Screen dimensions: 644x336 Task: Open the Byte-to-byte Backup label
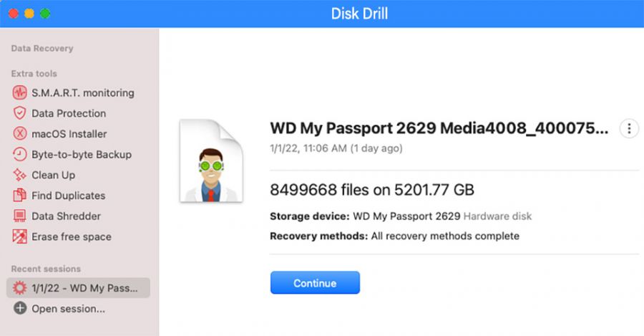tap(82, 154)
